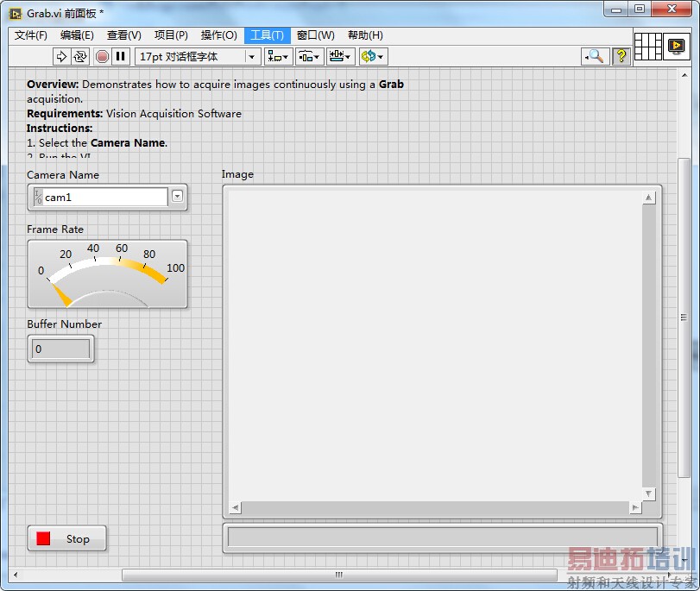Open the 操作(O) menu

[218, 35]
